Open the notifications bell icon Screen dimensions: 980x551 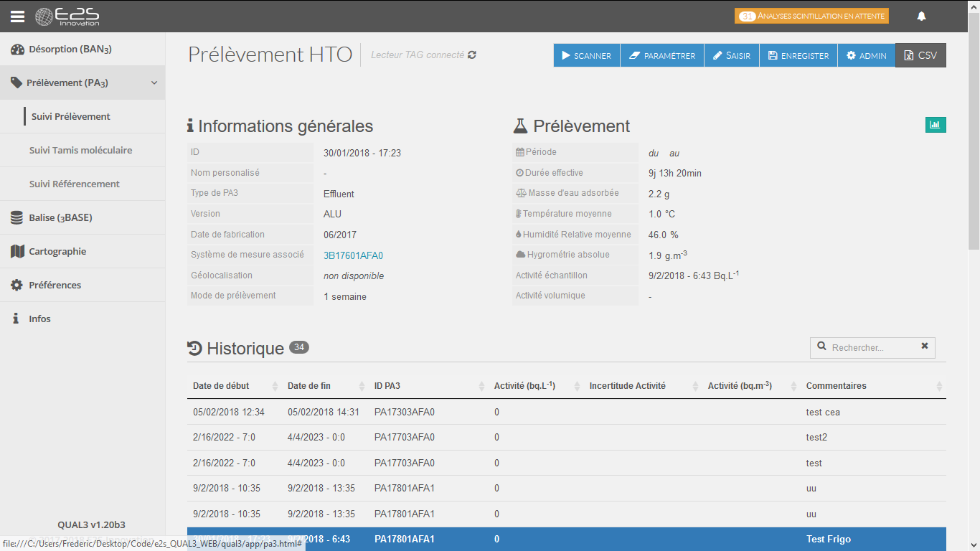pos(922,16)
